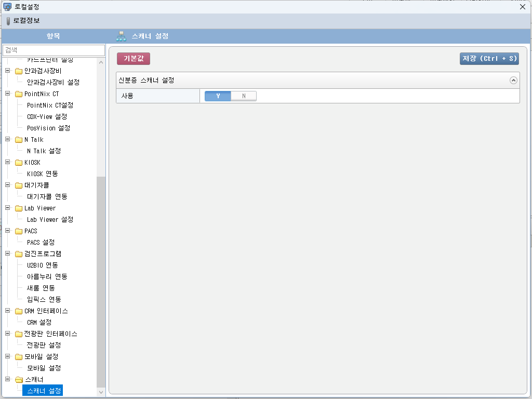The width and height of the screenshot is (532, 399).
Task: Collapse the CRM 인터페이스 tree node
Action: click(8, 311)
